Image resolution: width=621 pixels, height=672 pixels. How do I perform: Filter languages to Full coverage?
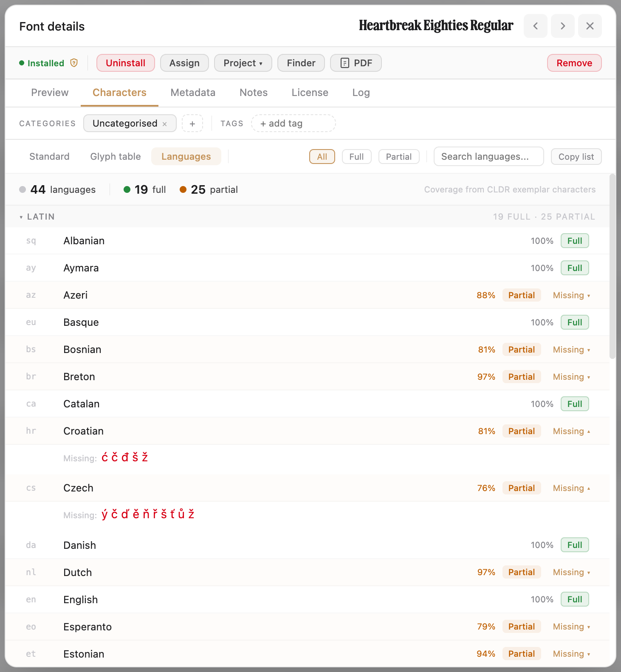coord(356,156)
